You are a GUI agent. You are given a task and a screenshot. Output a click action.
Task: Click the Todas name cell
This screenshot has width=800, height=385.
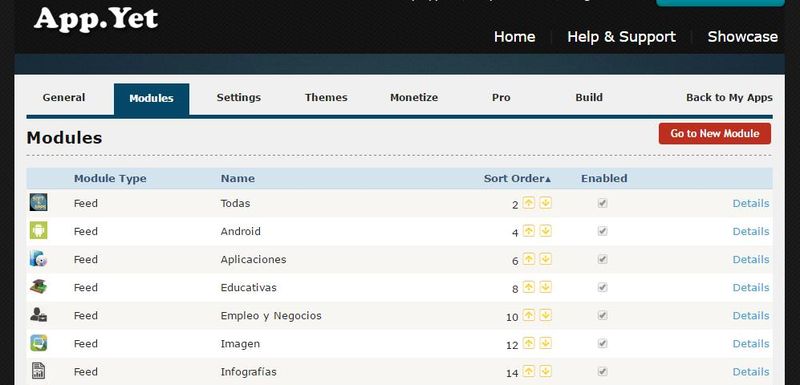pyautogui.click(x=235, y=203)
